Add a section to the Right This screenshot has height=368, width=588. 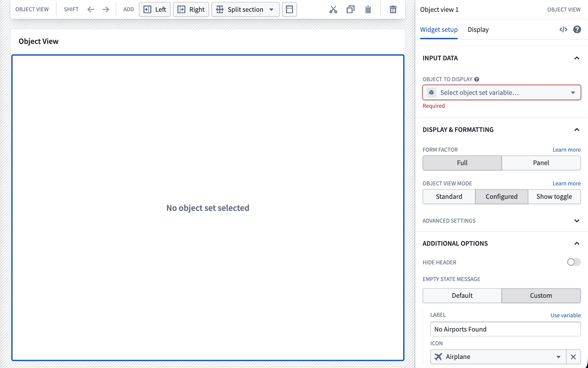tap(191, 10)
